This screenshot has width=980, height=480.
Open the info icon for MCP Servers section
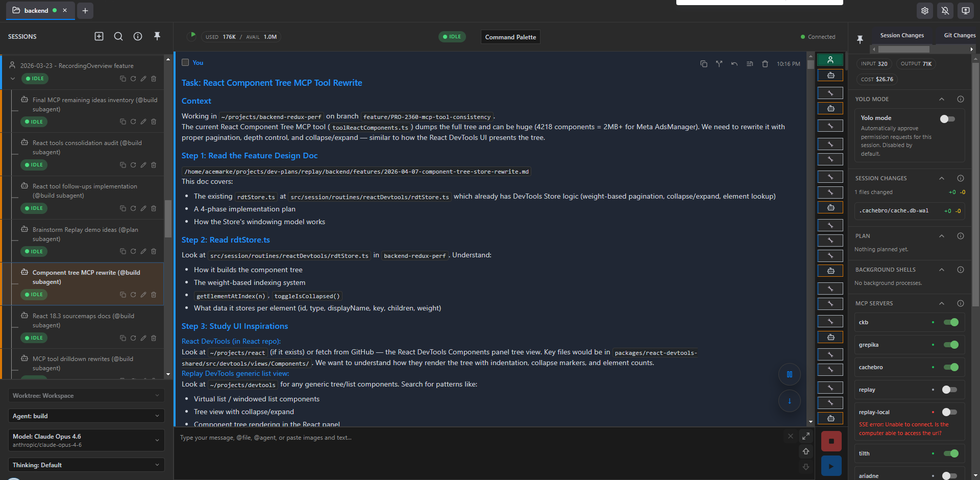[x=961, y=303]
